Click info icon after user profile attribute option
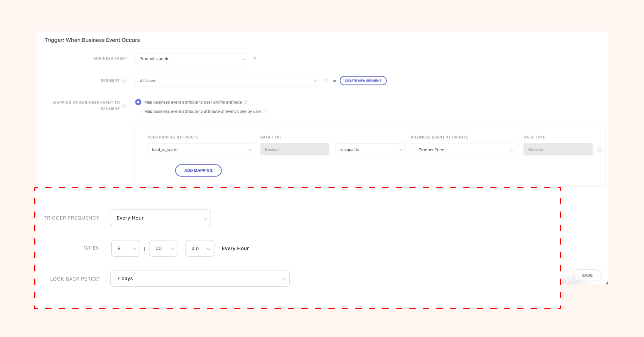 point(246,102)
